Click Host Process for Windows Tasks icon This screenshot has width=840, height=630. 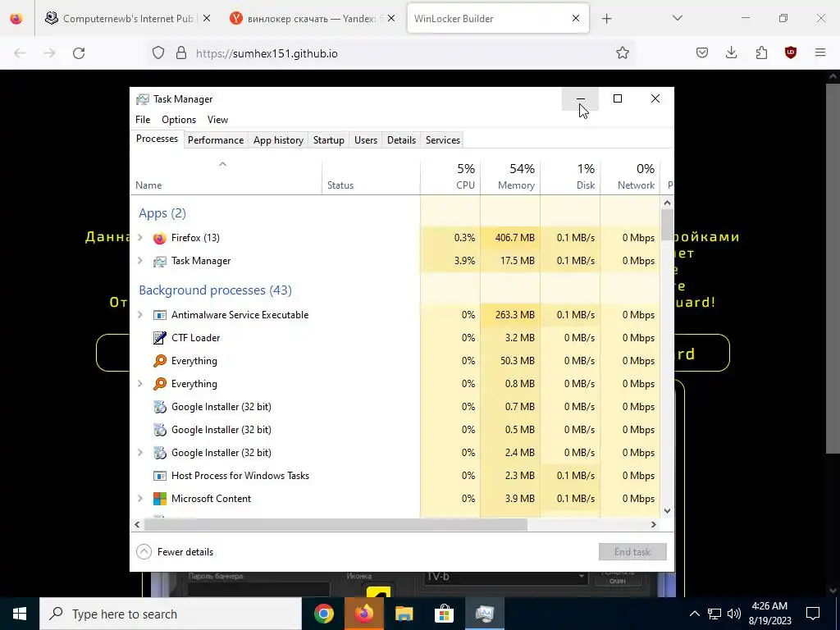(160, 476)
